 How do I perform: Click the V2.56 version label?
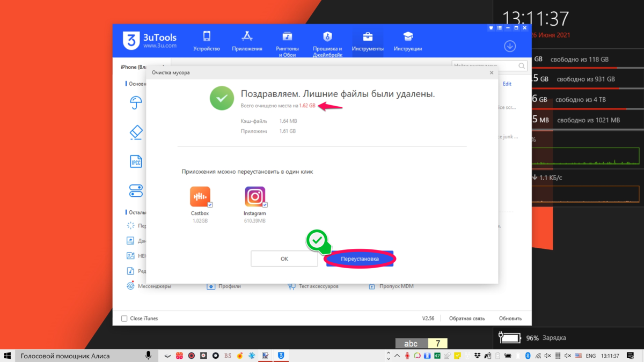point(428,319)
